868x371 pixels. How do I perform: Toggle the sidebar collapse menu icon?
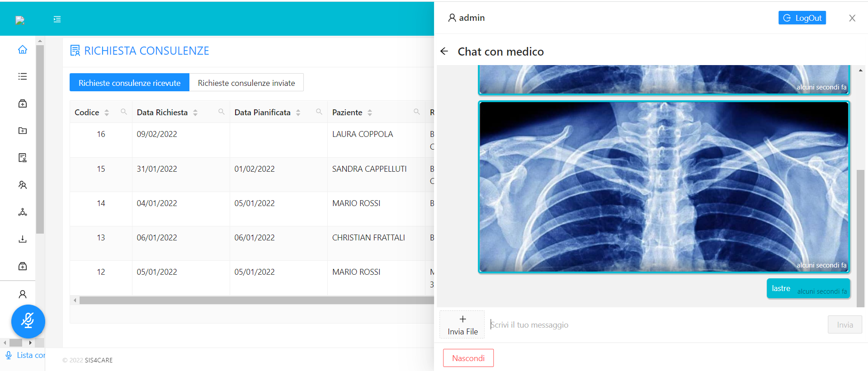57,19
